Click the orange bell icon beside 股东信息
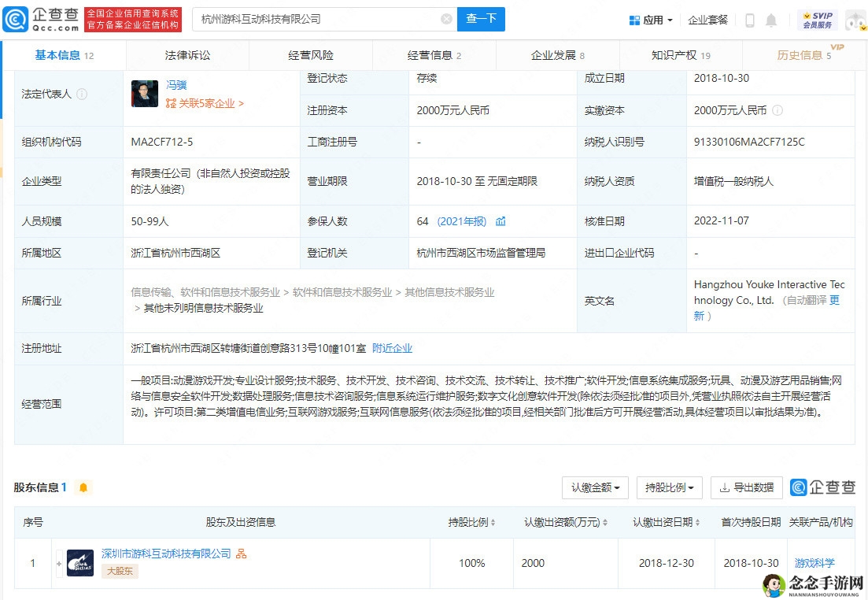The width and height of the screenshot is (868, 600). click(x=83, y=487)
